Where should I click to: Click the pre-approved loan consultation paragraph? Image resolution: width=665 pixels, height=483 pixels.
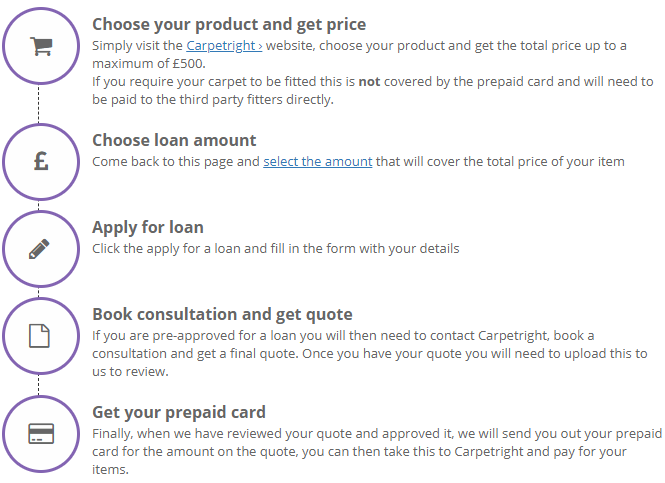(x=370, y=353)
